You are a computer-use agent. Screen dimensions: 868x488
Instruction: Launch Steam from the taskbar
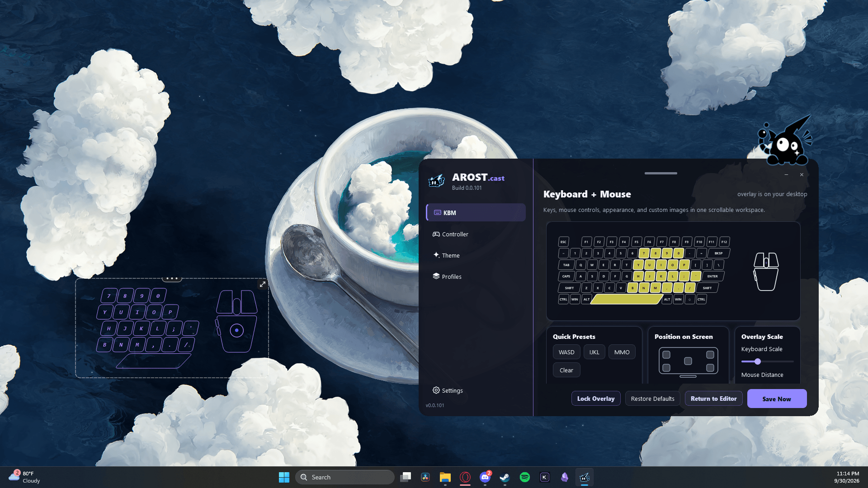pyautogui.click(x=505, y=477)
